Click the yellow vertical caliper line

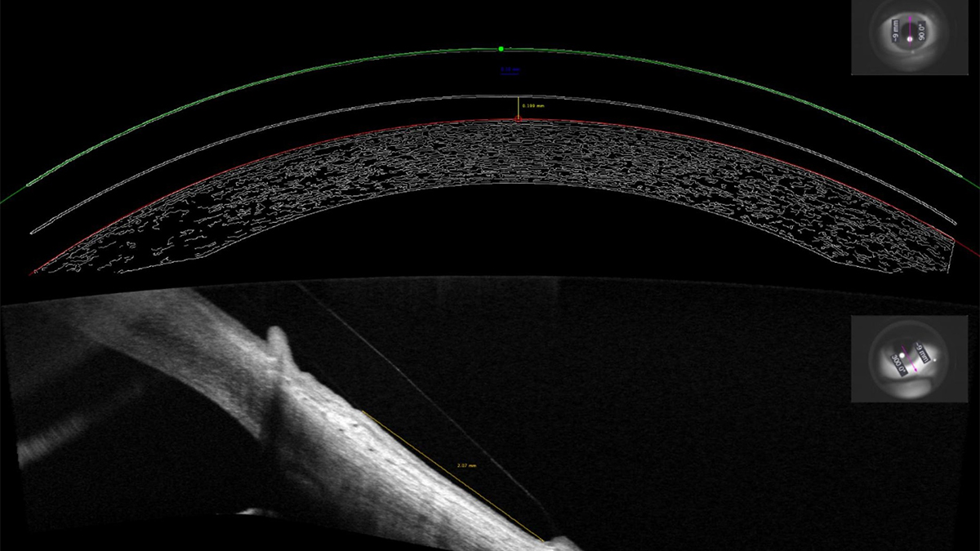(x=518, y=109)
